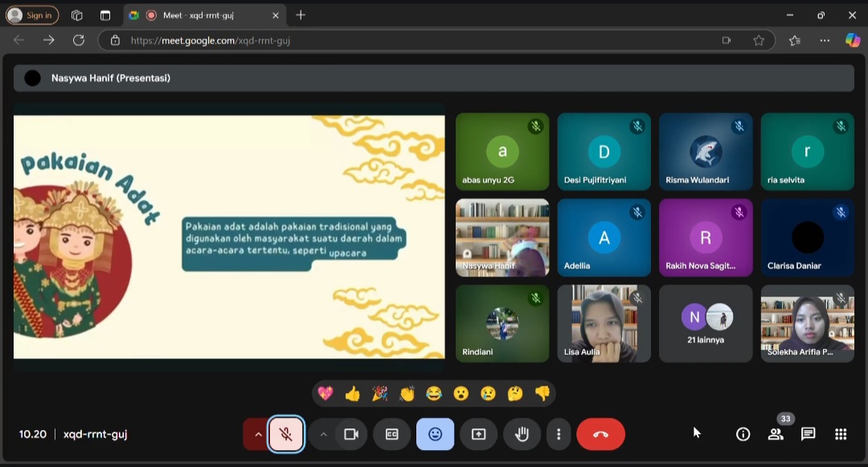Screen dimensions: 868x467
Task: Send the party popper reaction
Action: 379,393
